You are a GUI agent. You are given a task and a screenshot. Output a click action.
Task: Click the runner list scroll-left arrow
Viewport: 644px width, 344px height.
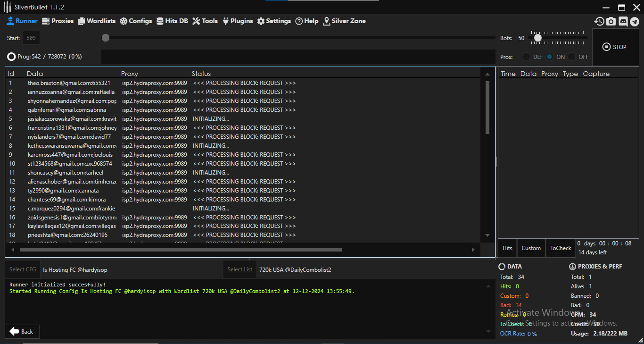point(13,250)
